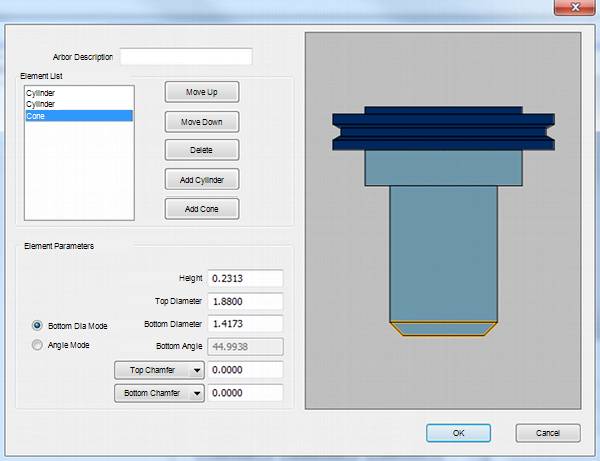
Task: Edit the Bottom Diameter field
Action: pyautogui.click(x=245, y=324)
